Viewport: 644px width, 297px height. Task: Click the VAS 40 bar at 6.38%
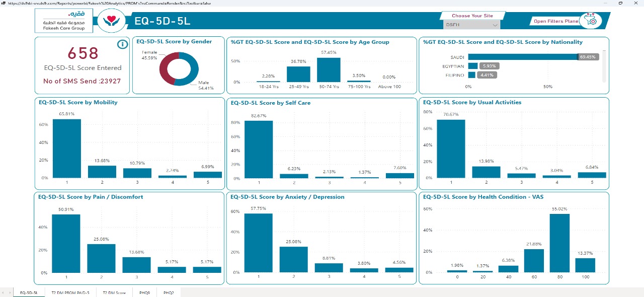(x=508, y=269)
